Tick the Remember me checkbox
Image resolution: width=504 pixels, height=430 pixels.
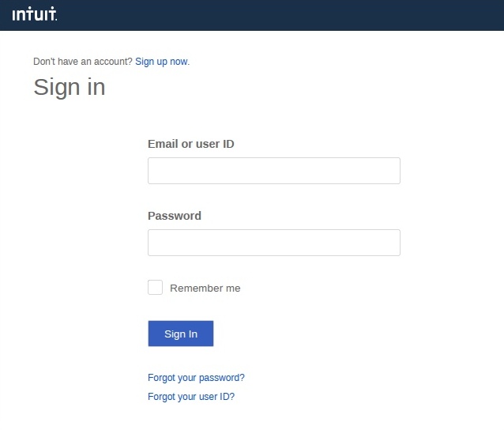pyautogui.click(x=155, y=288)
